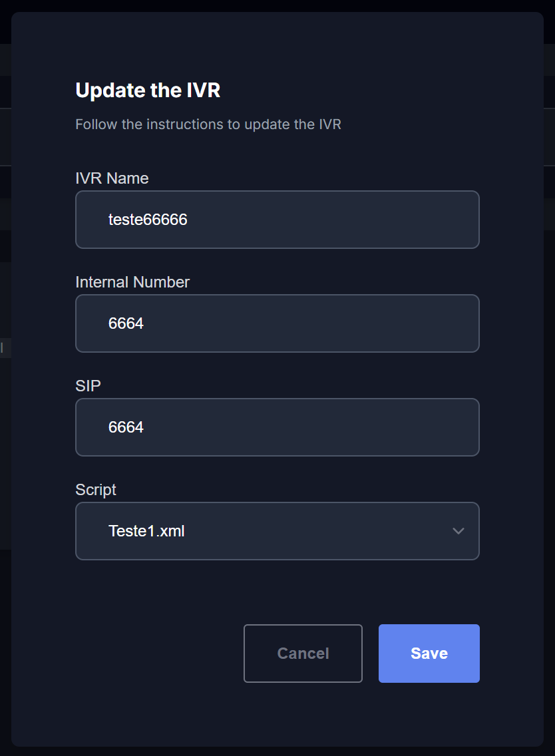Click the "Script" field label
The height and width of the screenshot is (756, 555).
pos(96,490)
